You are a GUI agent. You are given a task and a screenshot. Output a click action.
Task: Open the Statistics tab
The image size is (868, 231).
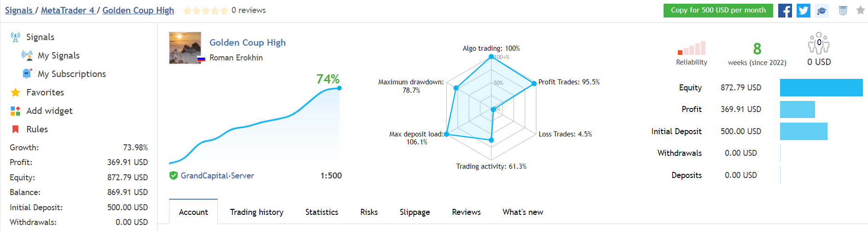coord(321,212)
